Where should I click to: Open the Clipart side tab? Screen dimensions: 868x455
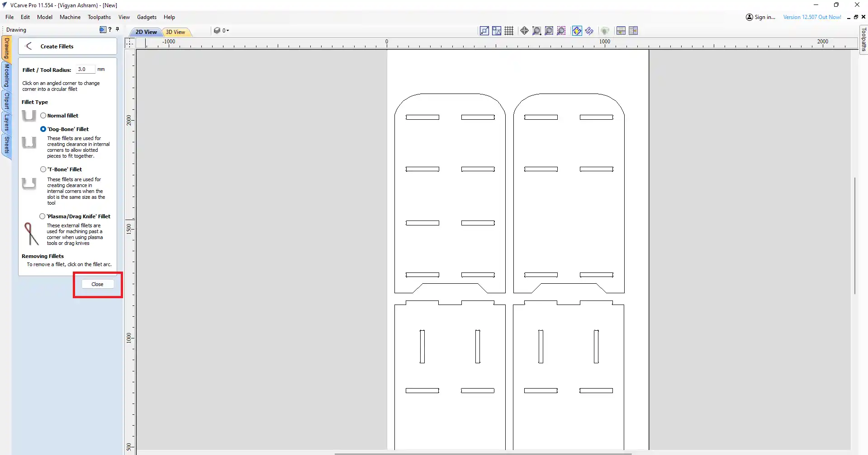pyautogui.click(x=7, y=101)
